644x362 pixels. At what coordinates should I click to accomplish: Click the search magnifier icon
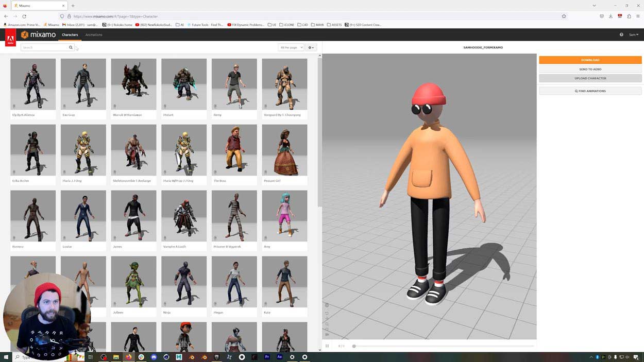point(71,47)
